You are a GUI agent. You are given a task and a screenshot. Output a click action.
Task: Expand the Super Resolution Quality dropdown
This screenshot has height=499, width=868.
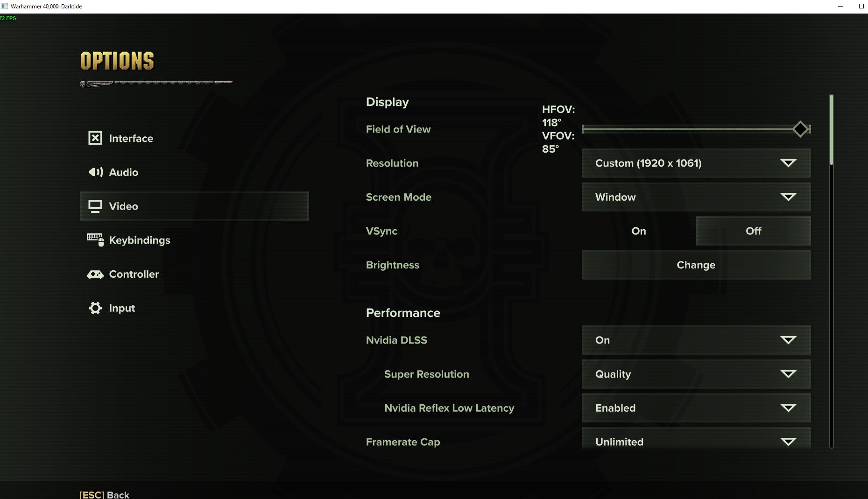(x=696, y=374)
